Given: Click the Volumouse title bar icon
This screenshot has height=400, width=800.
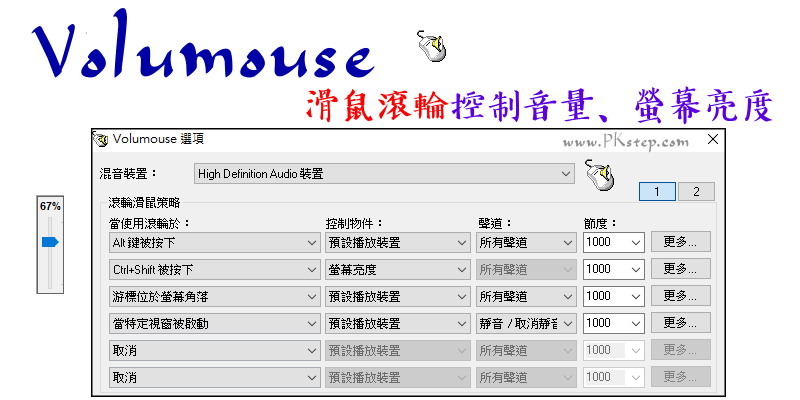Looking at the screenshot, I should [x=101, y=139].
